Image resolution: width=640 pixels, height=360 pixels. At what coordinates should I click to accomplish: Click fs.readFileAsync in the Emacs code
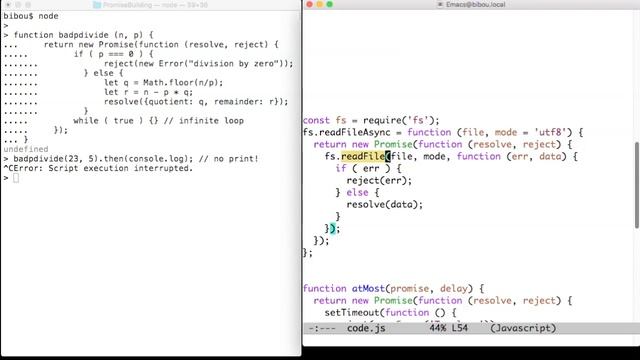pos(347,133)
